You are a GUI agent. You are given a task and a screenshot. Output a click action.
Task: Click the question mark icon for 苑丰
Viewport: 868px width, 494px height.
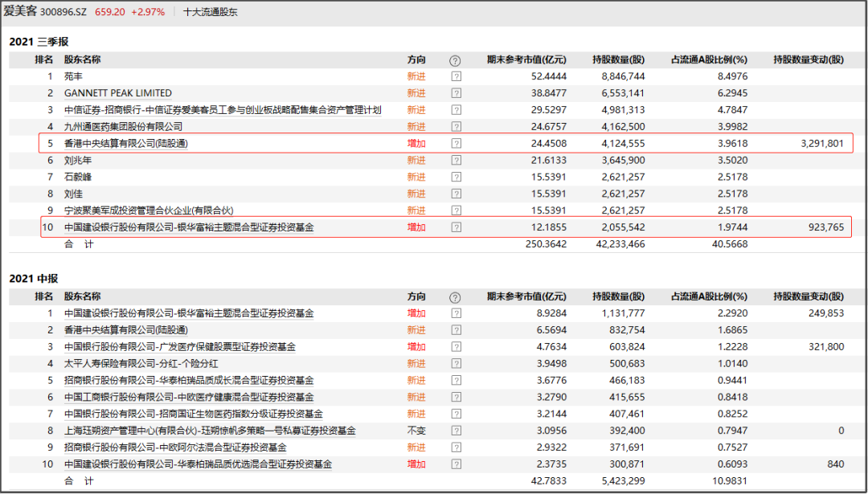[457, 77]
